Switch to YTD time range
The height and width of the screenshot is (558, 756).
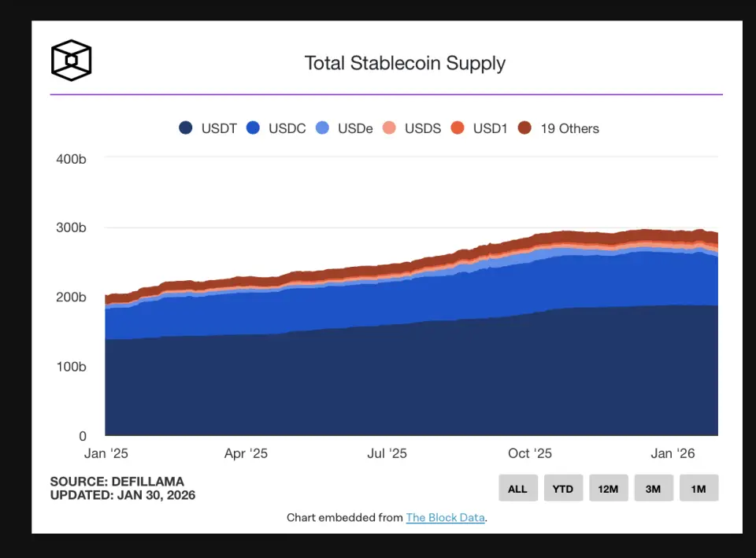[562, 488]
